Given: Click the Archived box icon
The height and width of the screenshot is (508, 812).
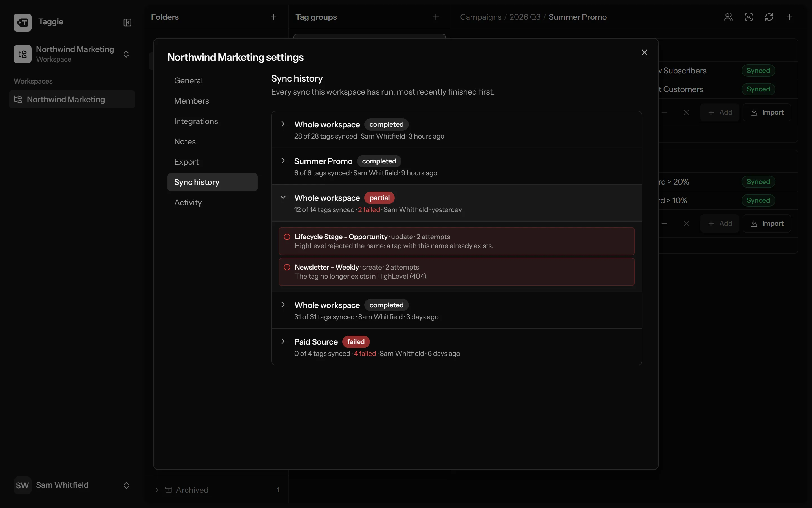Looking at the screenshot, I should click(168, 490).
